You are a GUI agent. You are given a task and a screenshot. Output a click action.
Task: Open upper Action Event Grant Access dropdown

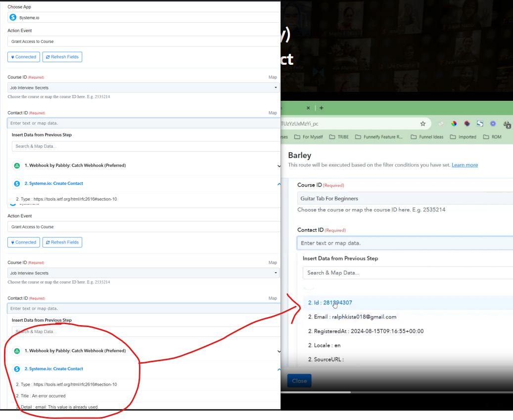[x=143, y=42]
